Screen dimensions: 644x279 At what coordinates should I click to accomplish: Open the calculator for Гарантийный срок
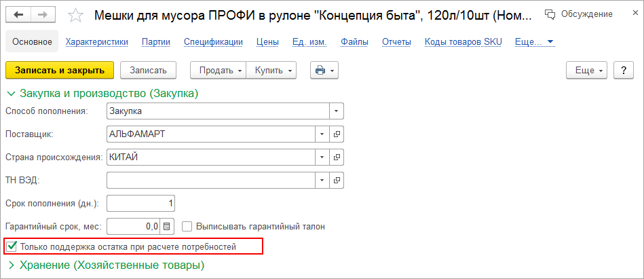168,226
